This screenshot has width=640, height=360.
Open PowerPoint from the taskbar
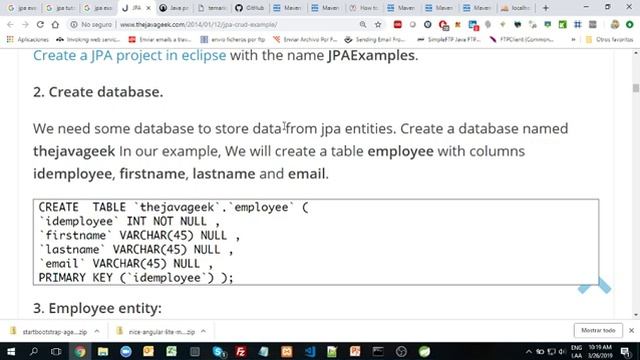(355, 351)
